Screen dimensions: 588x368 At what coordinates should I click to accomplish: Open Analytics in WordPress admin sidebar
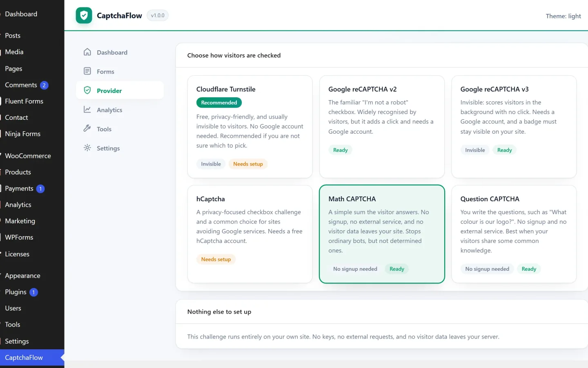coord(32,205)
